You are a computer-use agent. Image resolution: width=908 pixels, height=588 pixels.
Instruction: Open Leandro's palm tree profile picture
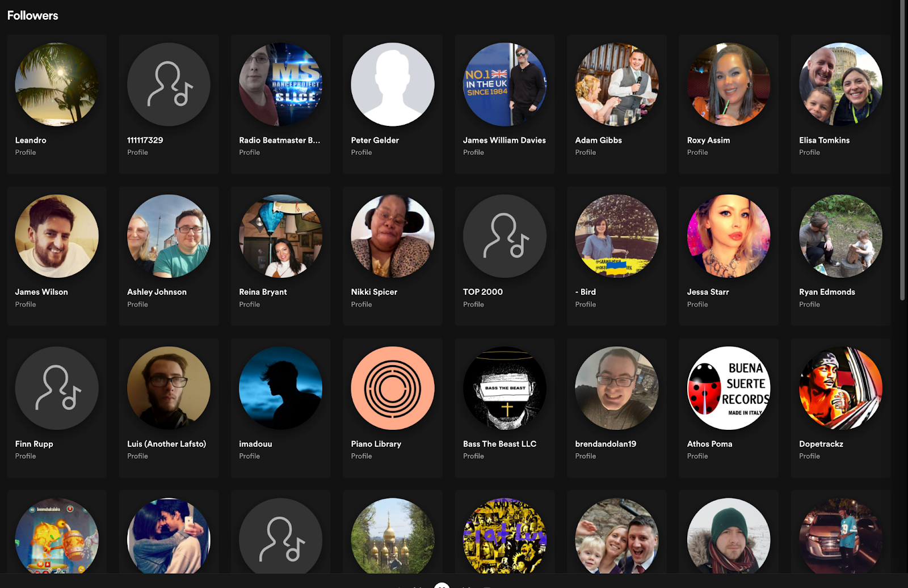[x=57, y=84]
